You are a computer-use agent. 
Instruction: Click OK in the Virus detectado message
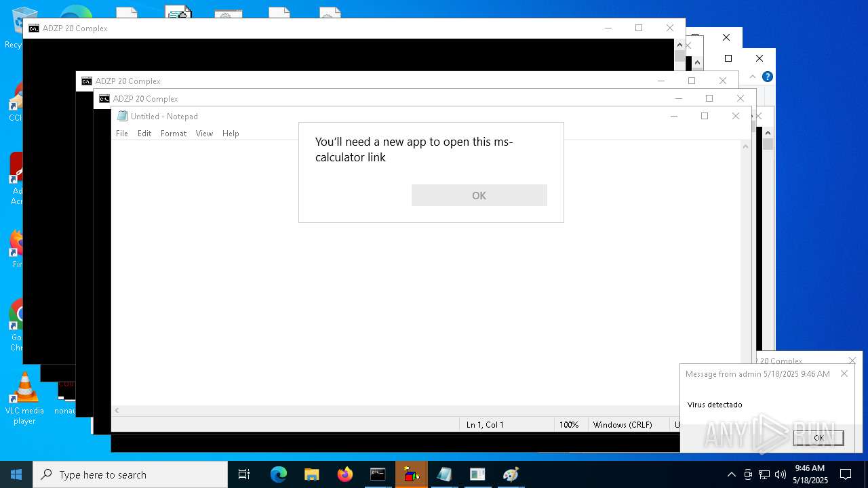point(818,438)
